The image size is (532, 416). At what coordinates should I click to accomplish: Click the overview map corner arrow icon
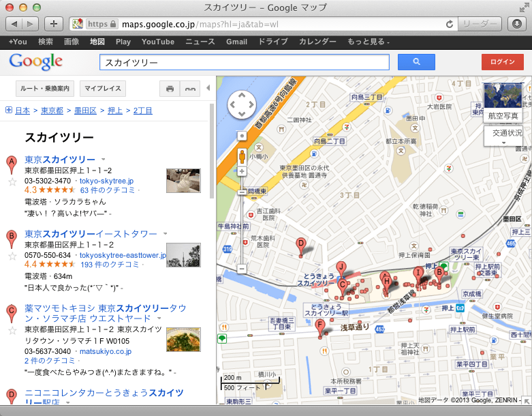[527, 401]
